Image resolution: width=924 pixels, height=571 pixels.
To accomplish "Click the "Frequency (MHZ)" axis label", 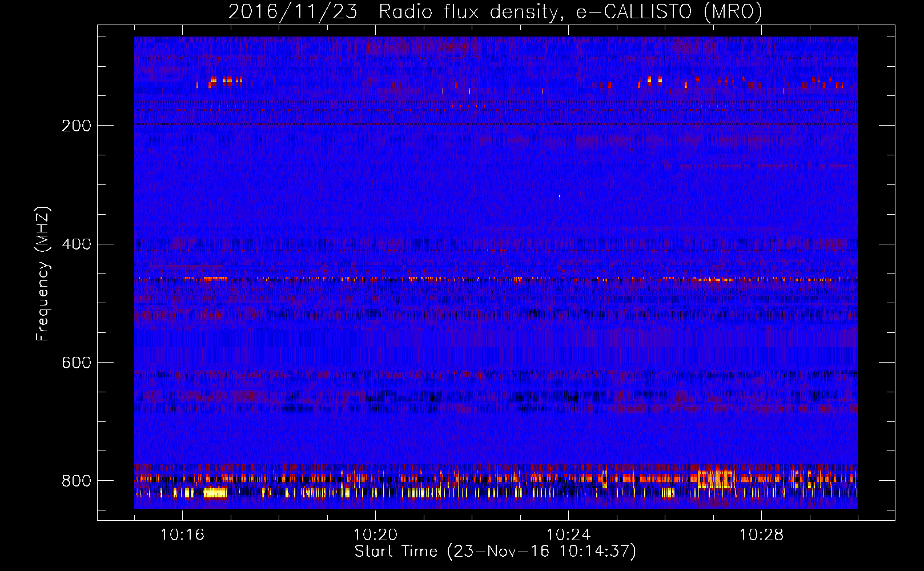I will tap(42, 274).
